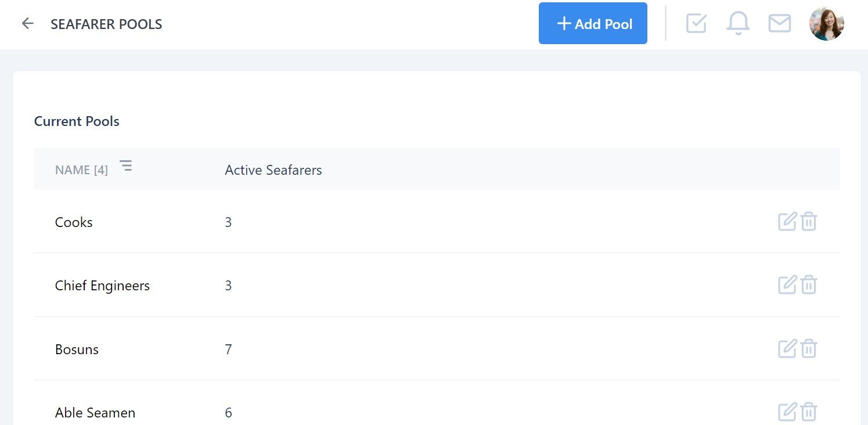868x425 pixels.
Task: Delete the Able Seamen pool
Action: pyautogui.click(x=809, y=412)
